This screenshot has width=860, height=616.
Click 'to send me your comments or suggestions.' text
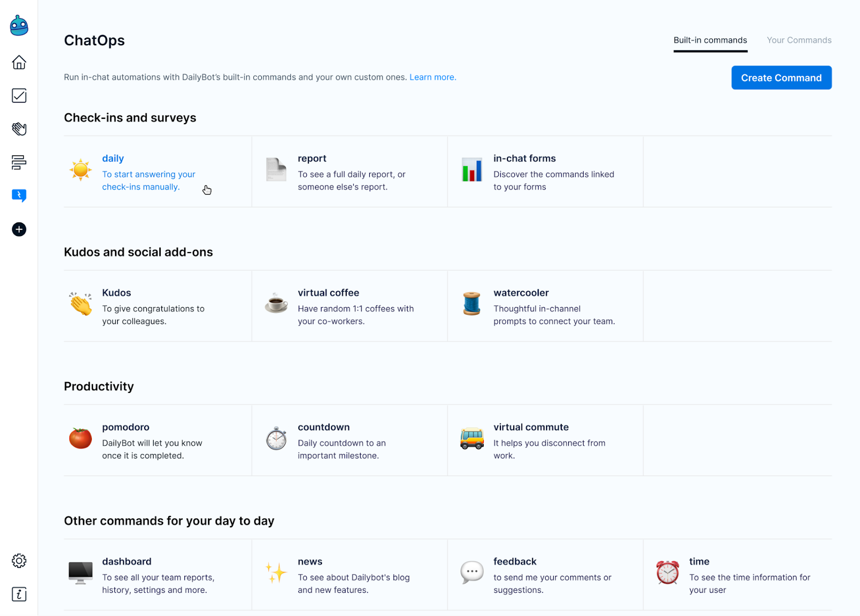pos(553,584)
